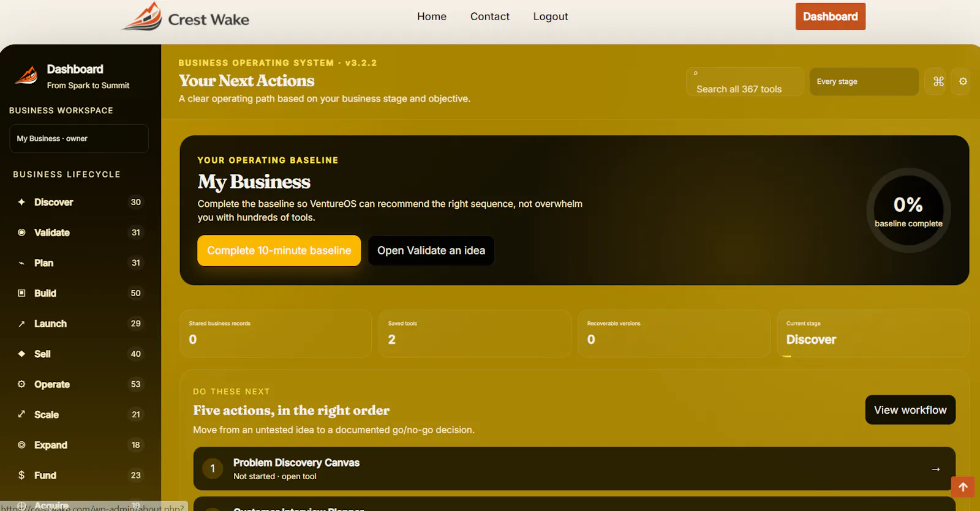Go to the Home nav item
980x511 pixels.
click(x=432, y=17)
